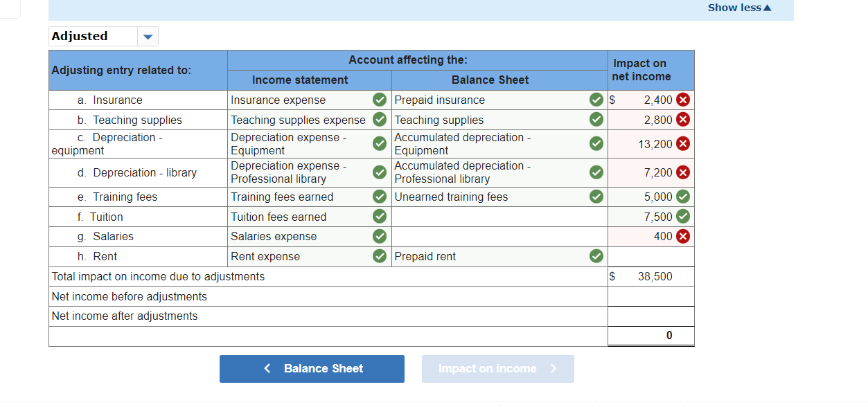Collapse the section using Show less
This screenshot has height=407, width=868.
pos(738,7)
